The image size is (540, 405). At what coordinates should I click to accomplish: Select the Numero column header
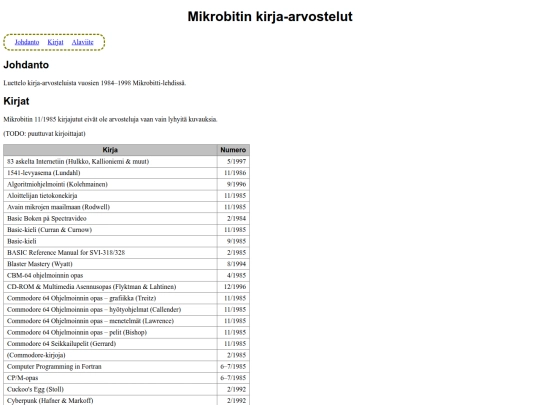coord(233,150)
